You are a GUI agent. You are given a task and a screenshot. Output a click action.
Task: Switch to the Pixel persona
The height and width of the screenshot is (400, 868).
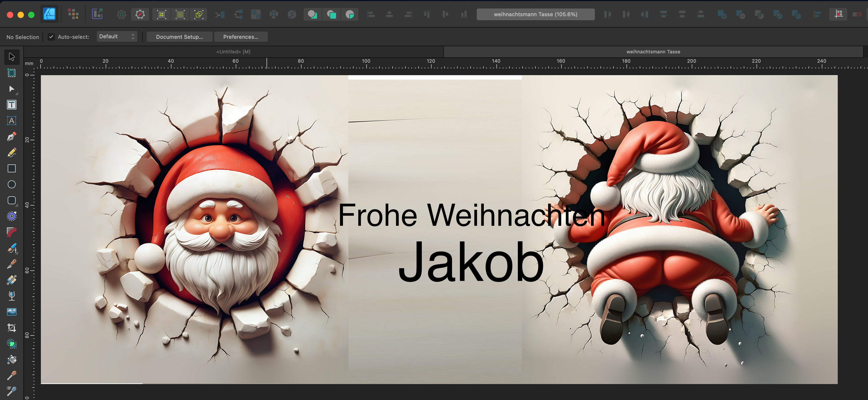coord(73,14)
